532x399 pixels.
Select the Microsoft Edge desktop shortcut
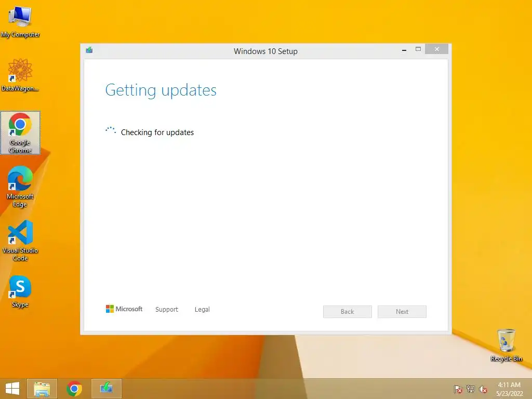pos(20,187)
